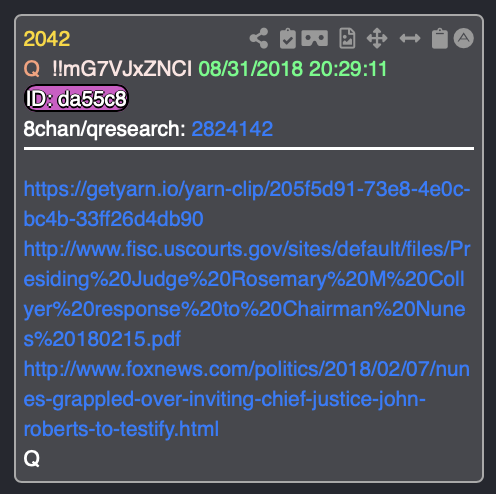
Task: Open the getyarn.io yarn-clip link
Action: pos(247,204)
